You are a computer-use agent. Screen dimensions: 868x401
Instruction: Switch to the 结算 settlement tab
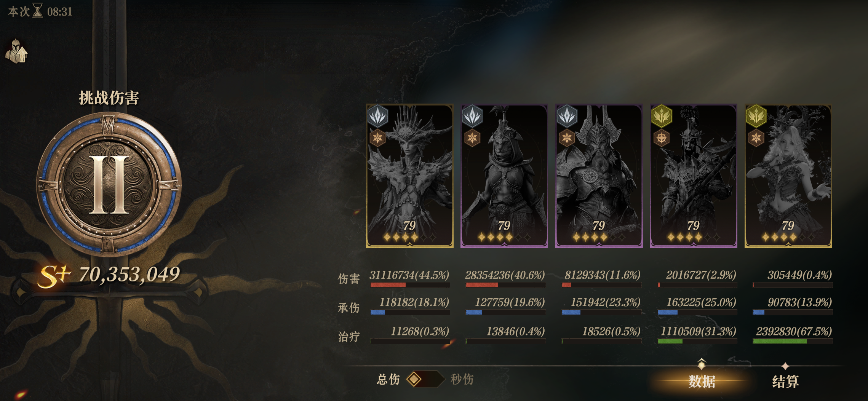[785, 381]
